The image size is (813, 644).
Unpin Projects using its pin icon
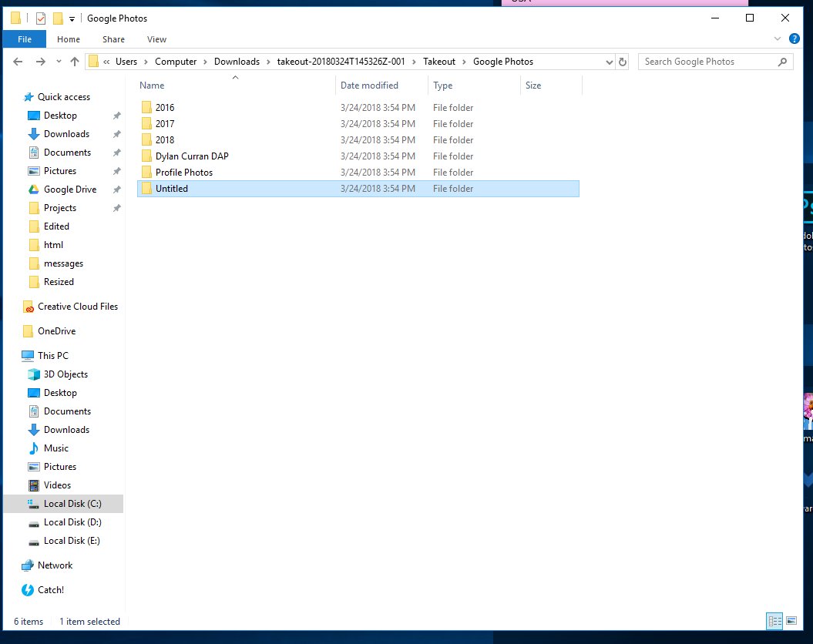point(117,208)
